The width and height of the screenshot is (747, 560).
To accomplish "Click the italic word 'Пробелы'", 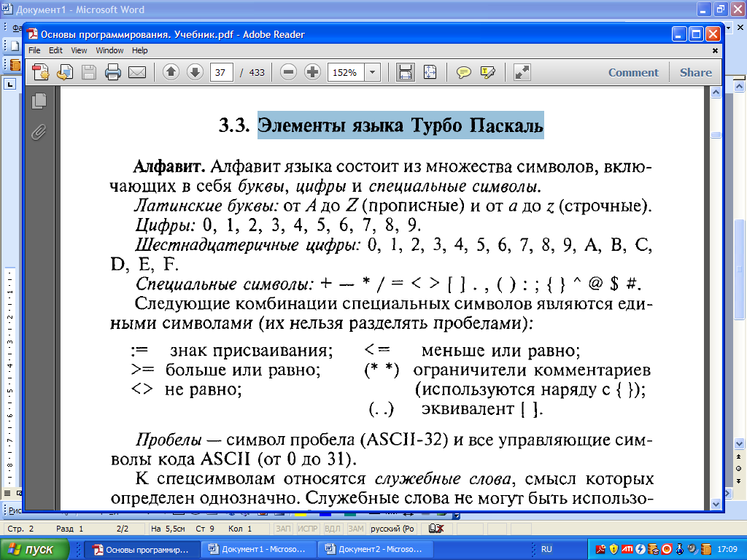I will tap(169, 440).
